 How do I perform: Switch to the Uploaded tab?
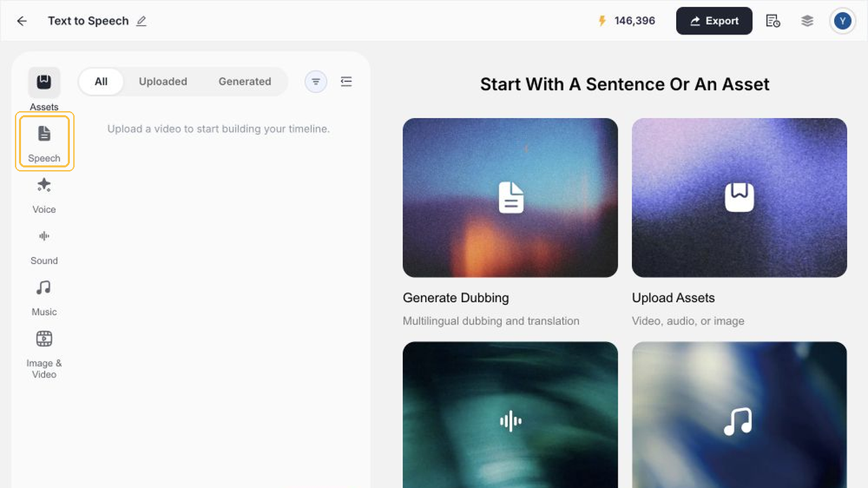[163, 81]
